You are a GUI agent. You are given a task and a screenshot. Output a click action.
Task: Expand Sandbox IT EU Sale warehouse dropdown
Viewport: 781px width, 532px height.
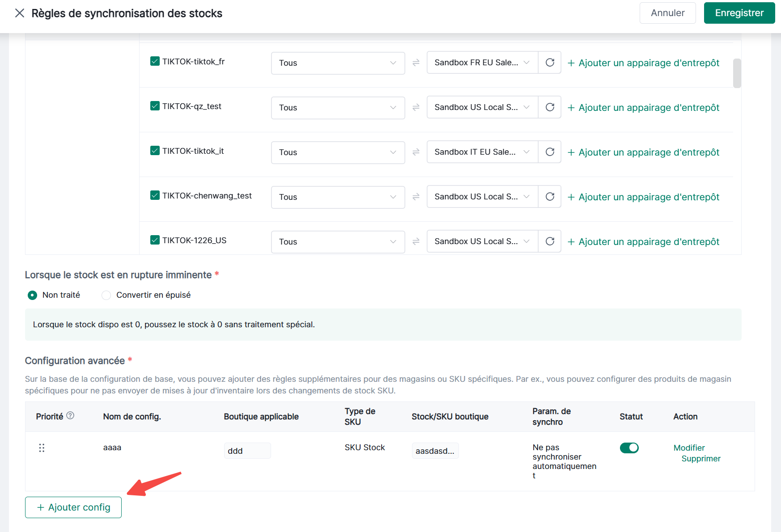(x=482, y=152)
